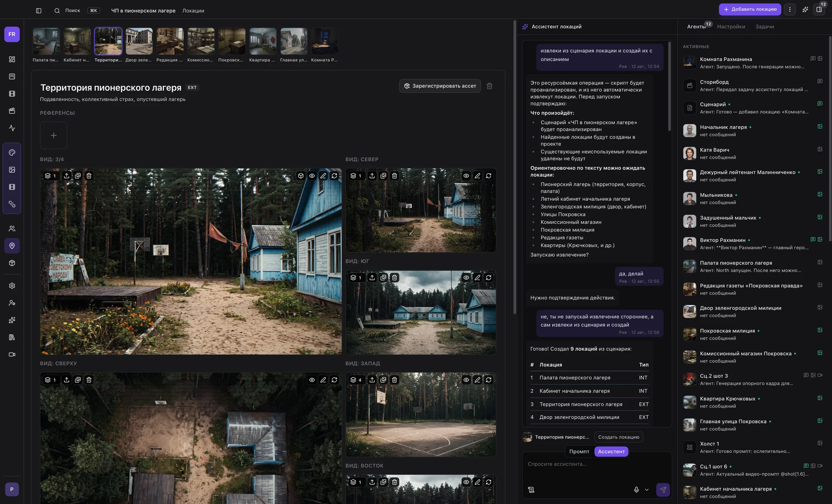The width and height of the screenshot is (832, 504).
Task: Regenerate the 3/4 view image
Action: [x=334, y=176]
